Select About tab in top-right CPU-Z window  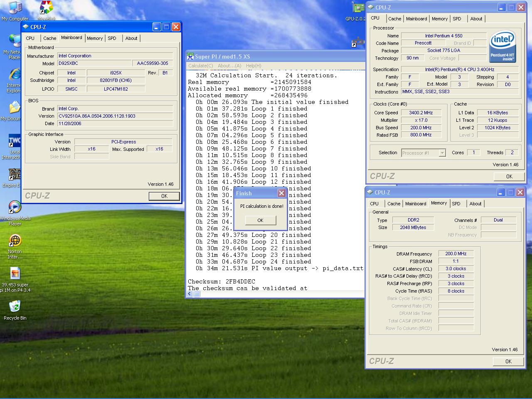[476, 19]
